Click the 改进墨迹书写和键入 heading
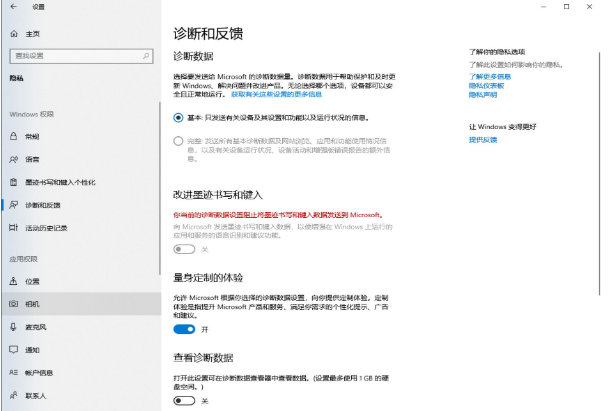 (x=218, y=195)
